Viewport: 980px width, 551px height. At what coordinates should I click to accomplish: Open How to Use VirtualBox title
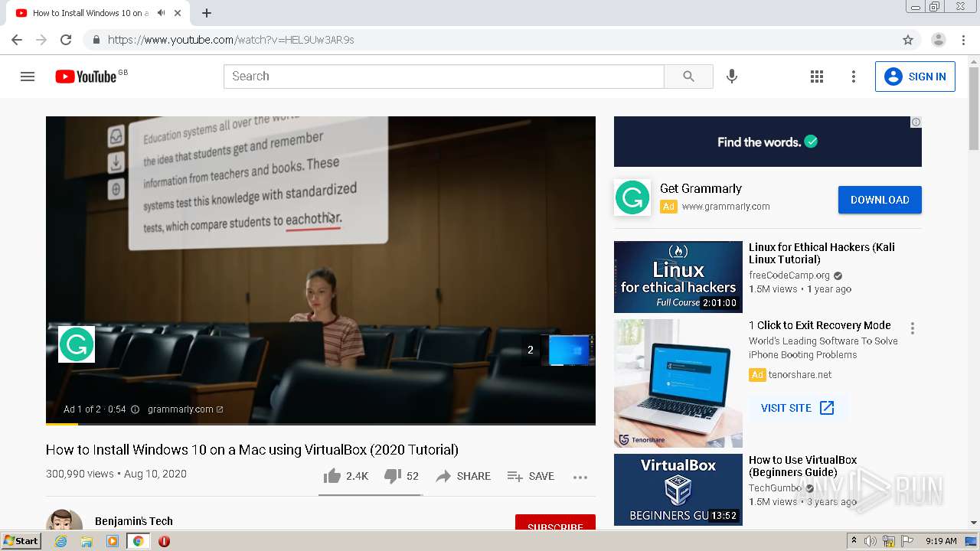[x=803, y=466]
